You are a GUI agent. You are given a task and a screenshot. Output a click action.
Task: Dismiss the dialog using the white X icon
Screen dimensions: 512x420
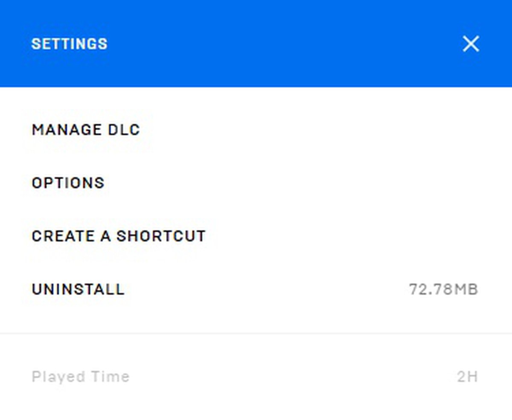(x=471, y=44)
